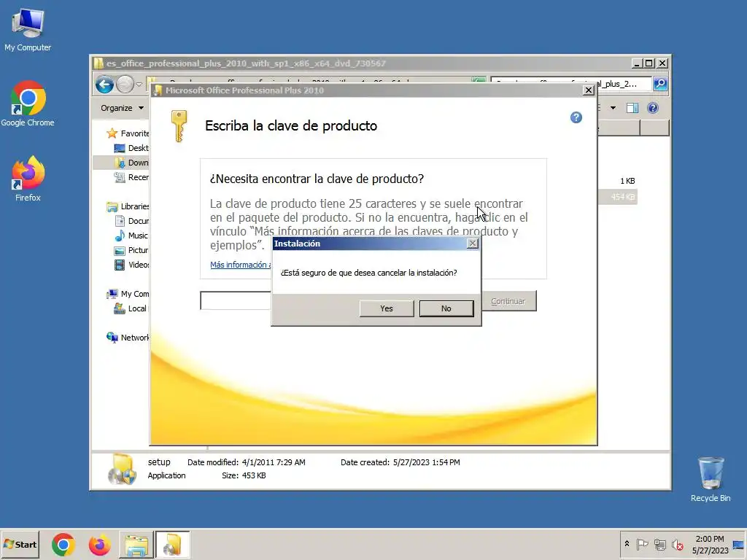Select Libraries in the navigation pane
Viewport: 747px width, 560px height.
click(x=128, y=206)
